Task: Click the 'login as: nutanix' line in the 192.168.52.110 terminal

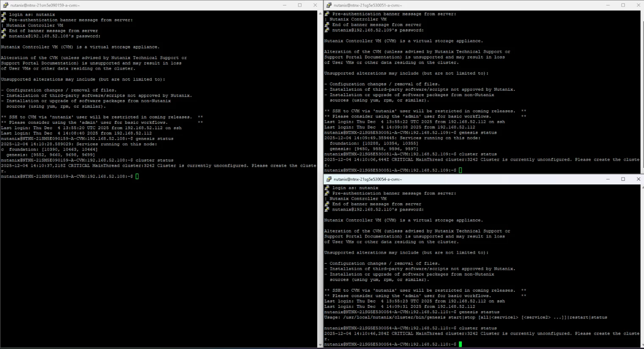Action: [355, 188]
